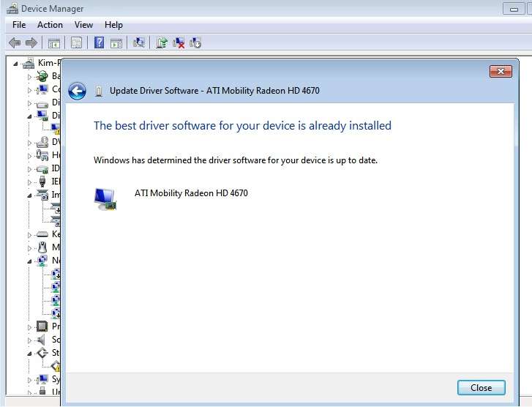This screenshot has width=532, height=407.
Task: Expand the Human Interface Devices category arrow
Action: click(29, 156)
